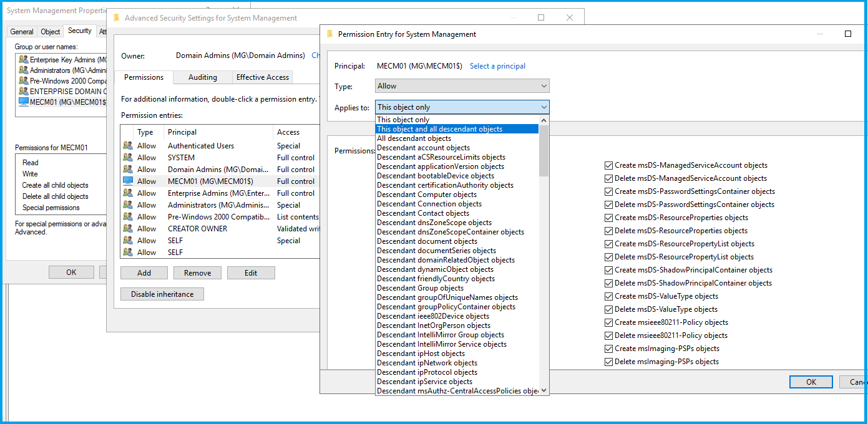868x424 pixels.
Task: Uncheck Create msDS-ManagedServiceAccount objects
Action: (608, 166)
